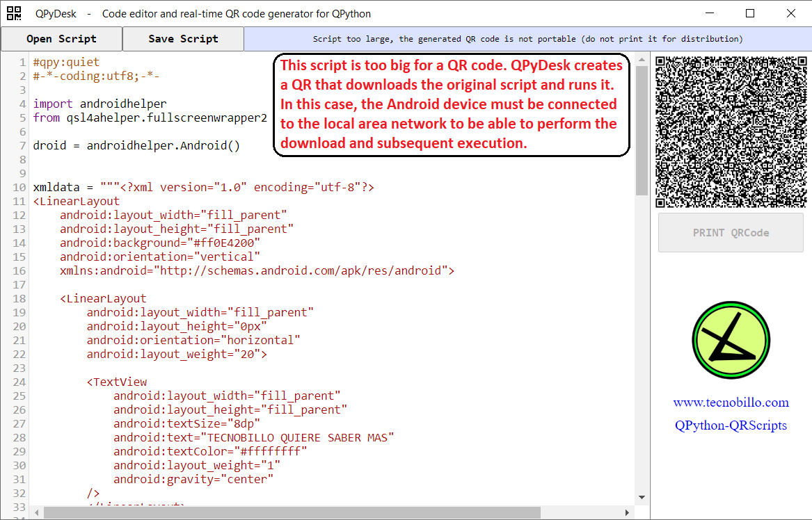The height and width of the screenshot is (520, 812).
Task: Maximize the QPyDesk window
Action: point(750,13)
